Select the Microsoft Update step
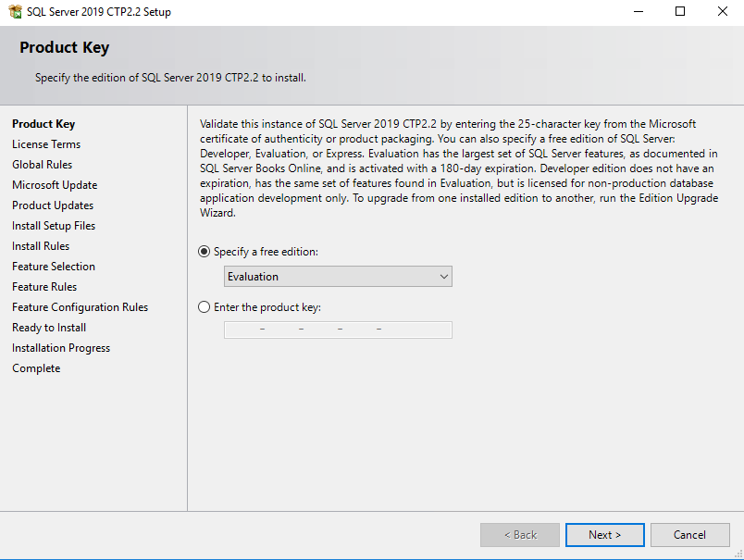Image resolution: width=744 pixels, height=560 pixels. [x=55, y=185]
